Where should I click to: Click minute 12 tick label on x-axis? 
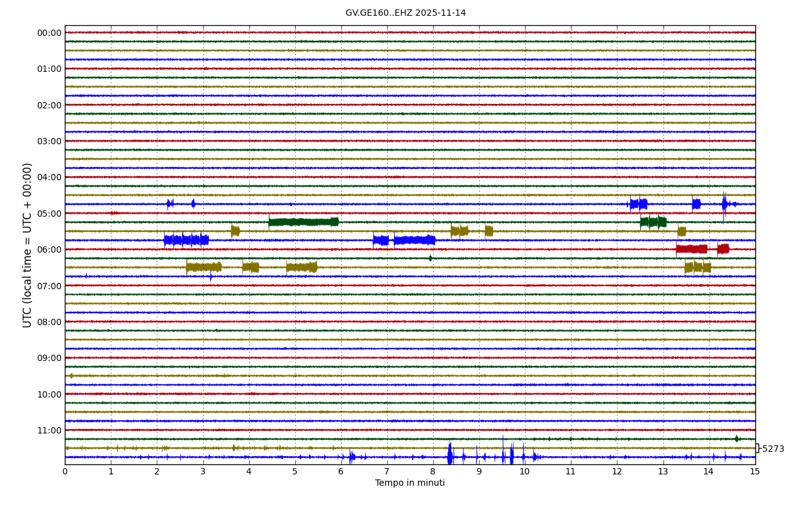click(x=617, y=472)
